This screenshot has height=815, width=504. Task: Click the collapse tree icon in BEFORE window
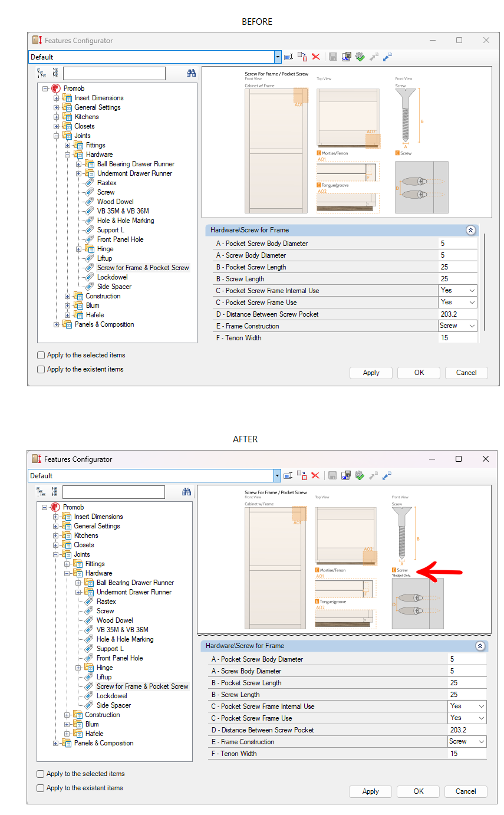pos(55,73)
